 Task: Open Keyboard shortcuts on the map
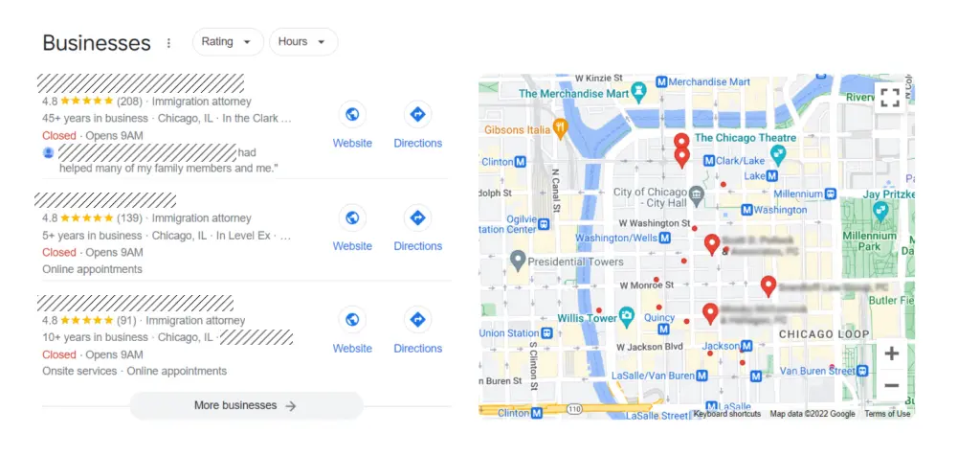click(x=727, y=414)
